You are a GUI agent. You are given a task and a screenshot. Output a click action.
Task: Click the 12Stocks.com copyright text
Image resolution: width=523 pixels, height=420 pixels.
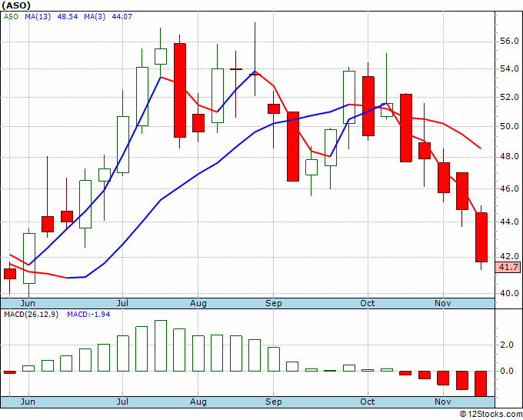pos(491,414)
